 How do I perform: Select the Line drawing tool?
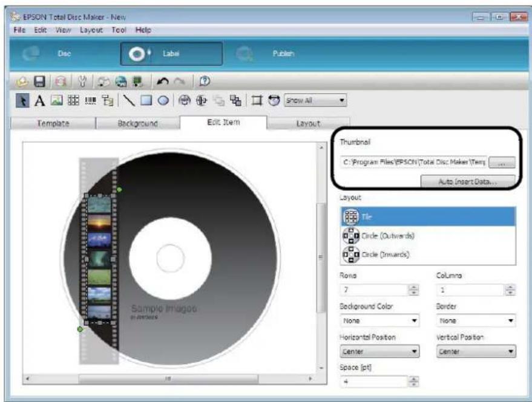[129, 100]
